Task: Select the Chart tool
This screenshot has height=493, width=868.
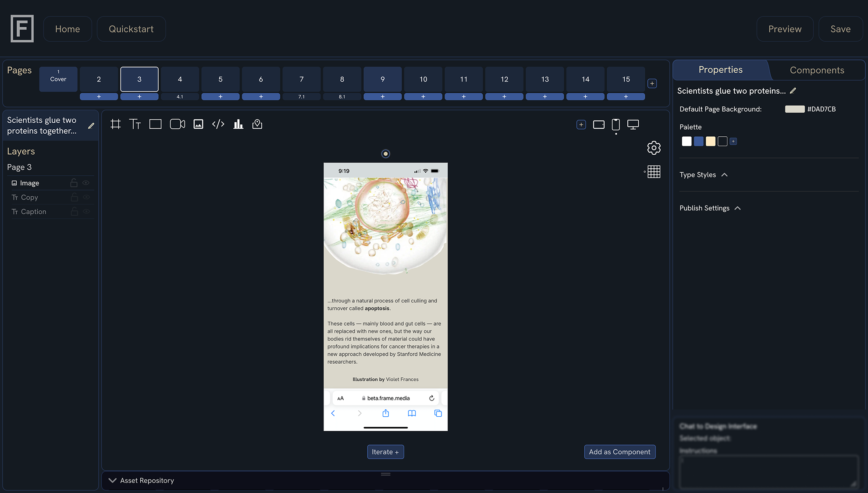Action: click(238, 124)
